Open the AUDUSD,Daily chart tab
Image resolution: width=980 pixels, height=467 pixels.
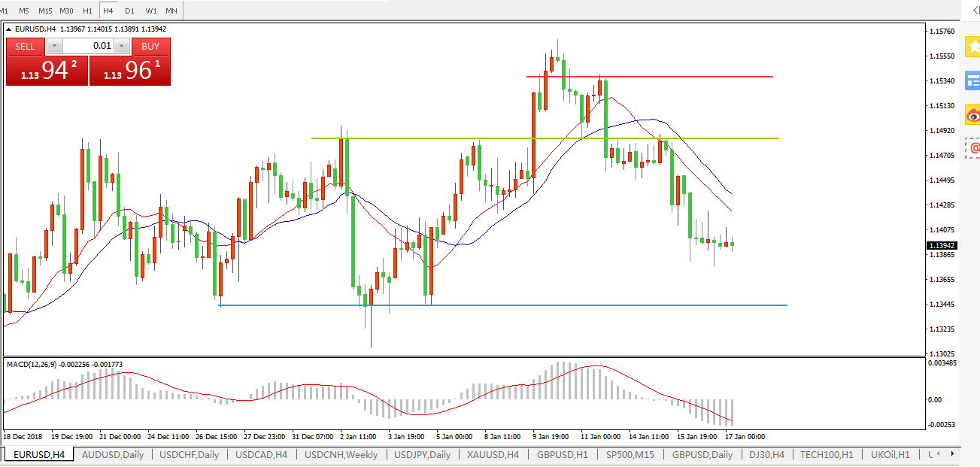click(x=112, y=455)
